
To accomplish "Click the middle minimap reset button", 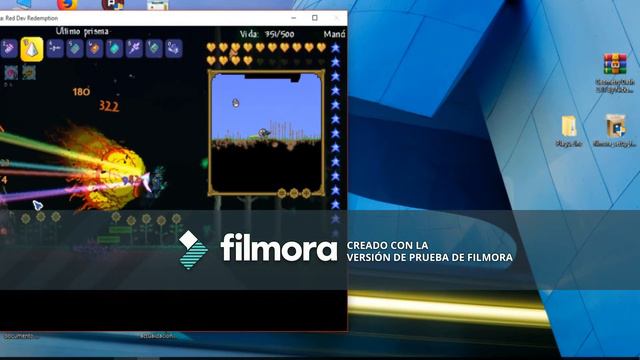I will click(x=294, y=193).
